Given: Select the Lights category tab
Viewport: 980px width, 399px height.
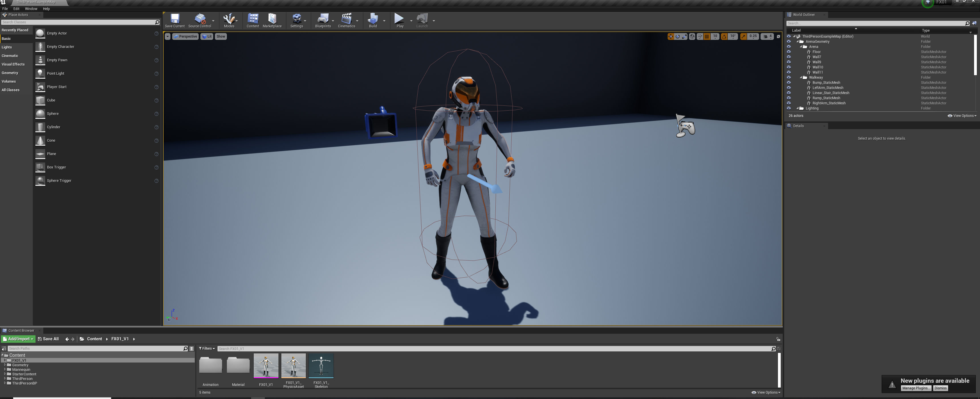Looking at the screenshot, I should click(x=7, y=47).
